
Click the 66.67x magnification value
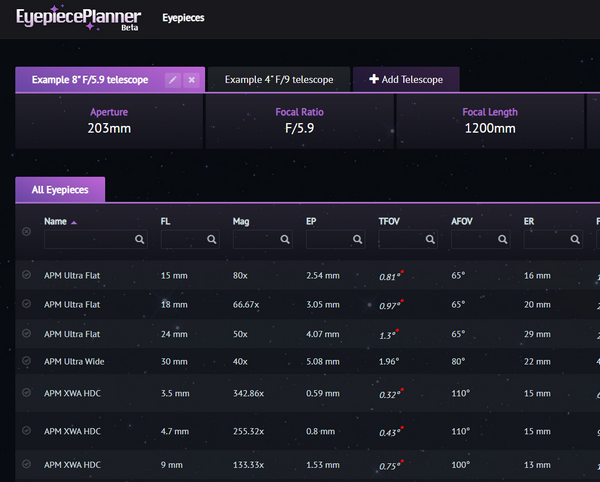(246, 305)
